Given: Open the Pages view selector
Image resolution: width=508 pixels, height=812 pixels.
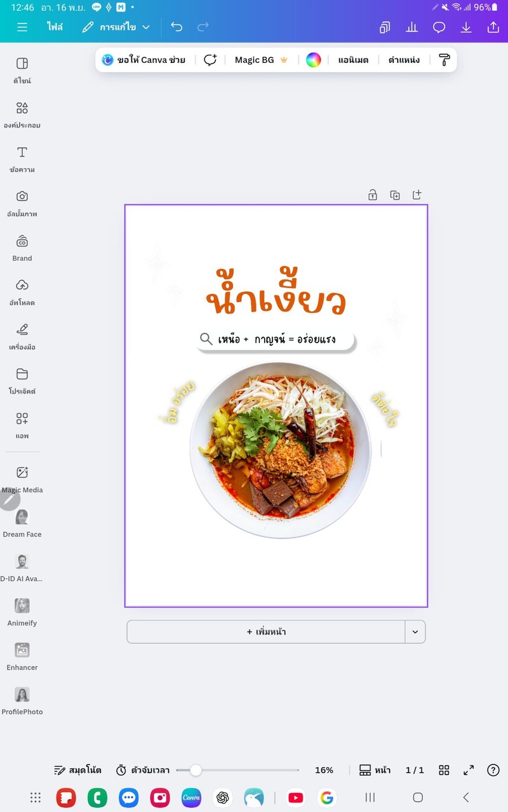Looking at the screenshot, I should [375, 770].
